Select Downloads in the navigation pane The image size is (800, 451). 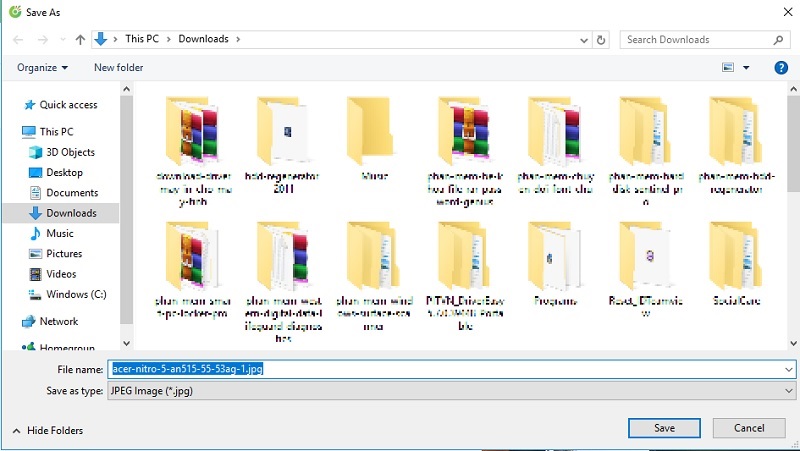point(71,213)
